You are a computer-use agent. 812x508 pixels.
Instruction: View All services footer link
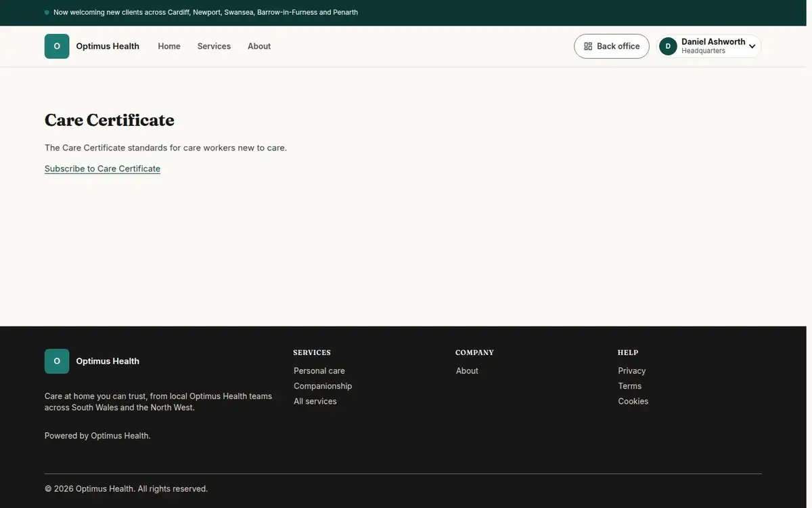click(315, 401)
